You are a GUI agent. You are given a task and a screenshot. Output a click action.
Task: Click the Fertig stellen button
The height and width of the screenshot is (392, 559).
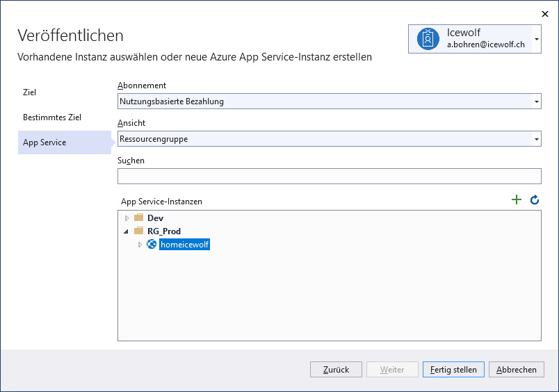pos(453,370)
